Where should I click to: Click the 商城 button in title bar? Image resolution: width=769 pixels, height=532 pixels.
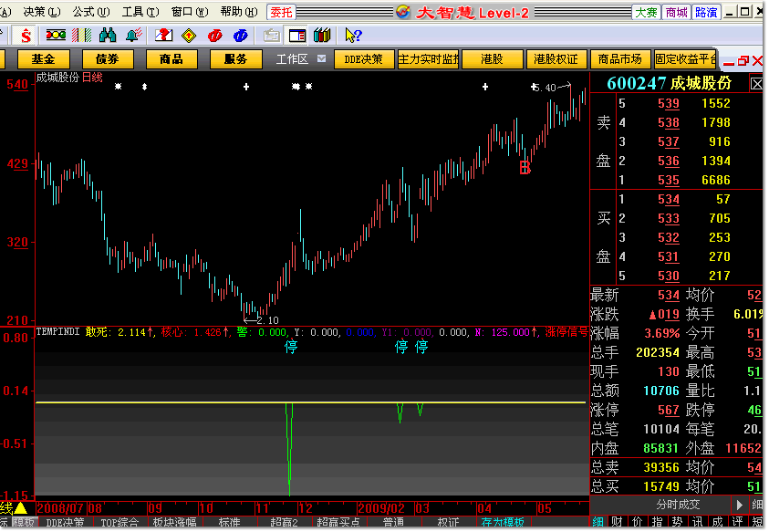[x=676, y=12]
